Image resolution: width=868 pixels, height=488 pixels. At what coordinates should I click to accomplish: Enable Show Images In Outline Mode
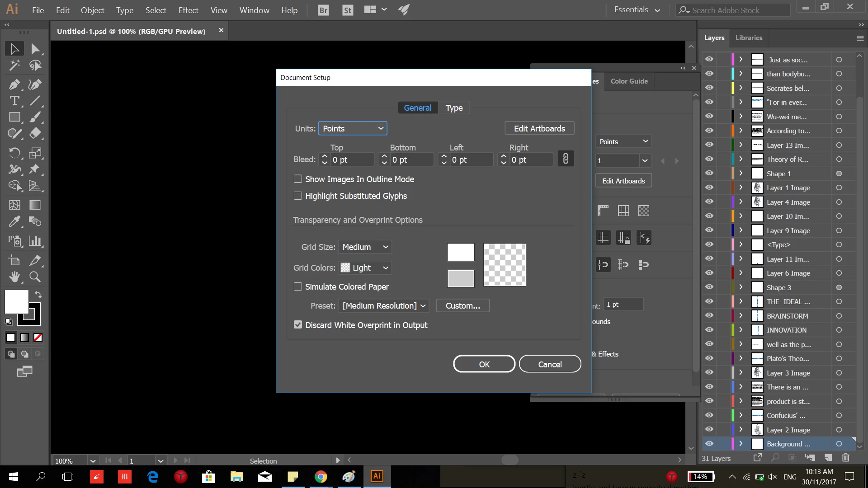[x=298, y=179]
